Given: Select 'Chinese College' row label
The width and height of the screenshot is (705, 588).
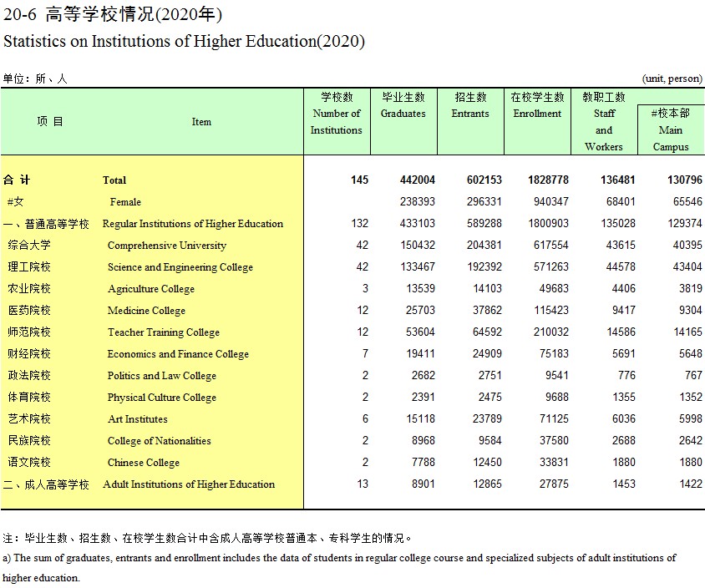Looking at the screenshot, I should (x=144, y=462).
